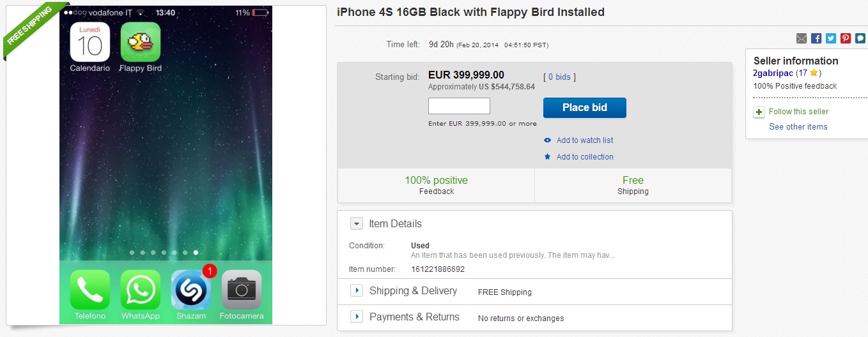Screen dimensions: 868x337
Task: Click the bid amount input field
Action: point(459,106)
